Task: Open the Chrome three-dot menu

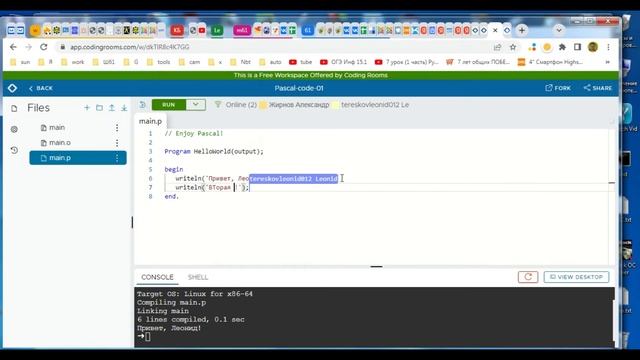Action: click(x=608, y=47)
